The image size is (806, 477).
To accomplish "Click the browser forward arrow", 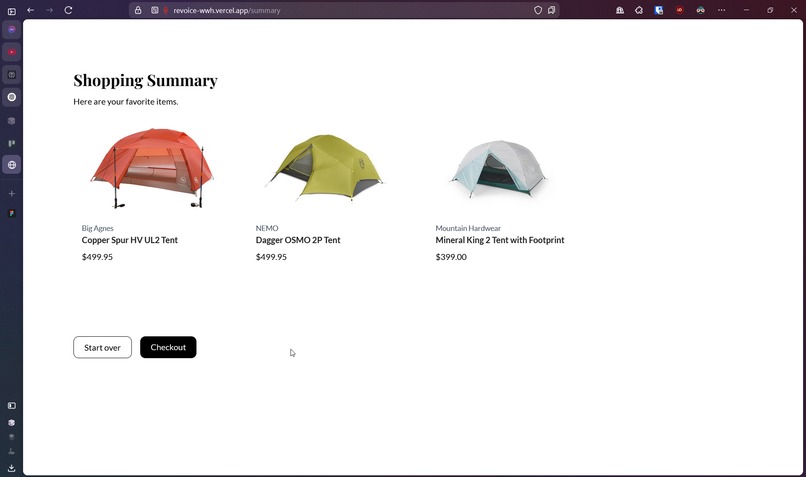I will click(49, 10).
